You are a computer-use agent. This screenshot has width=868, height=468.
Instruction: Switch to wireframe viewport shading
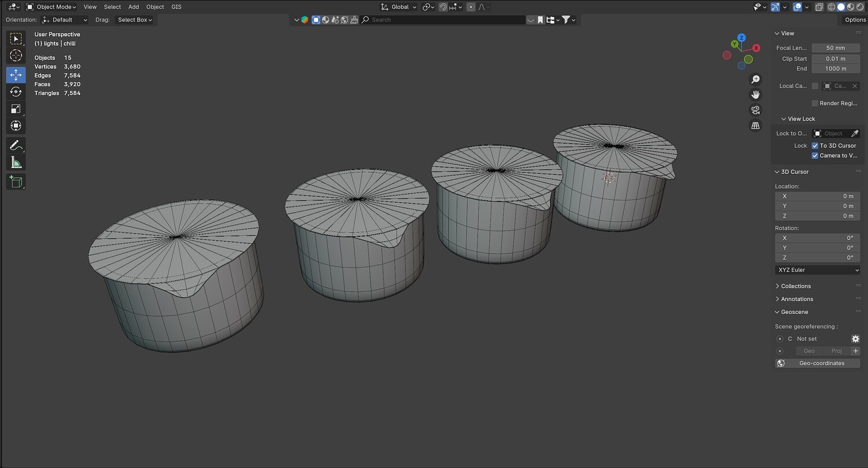click(x=832, y=7)
